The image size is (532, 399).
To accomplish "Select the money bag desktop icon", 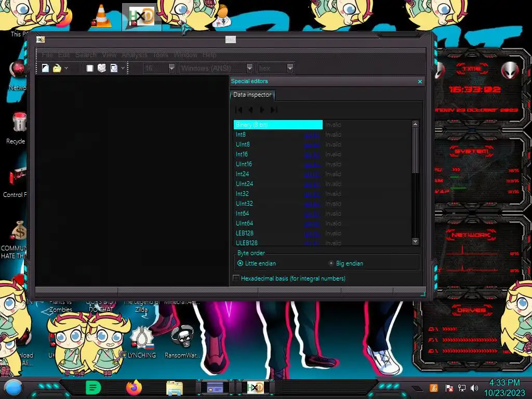I will [x=18, y=231].
